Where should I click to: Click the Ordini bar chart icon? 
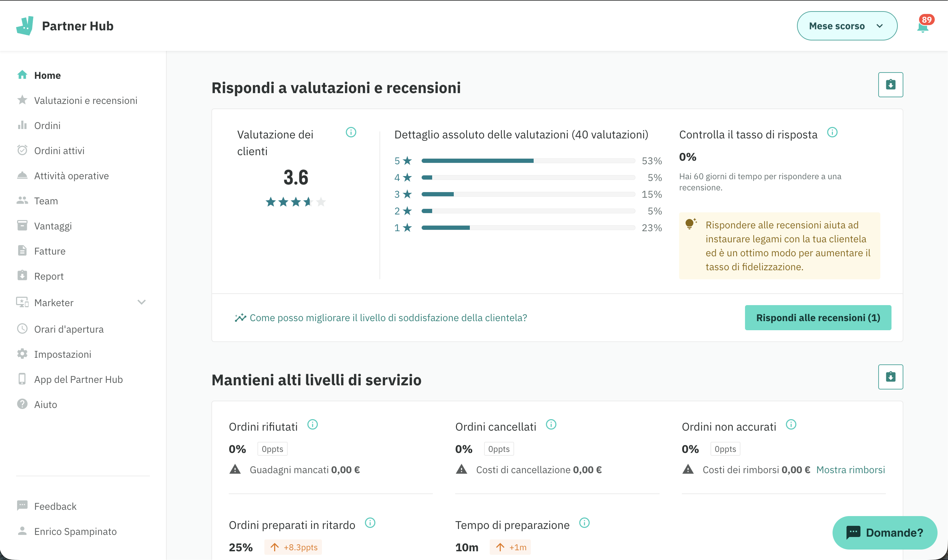click(x=22, y=125)
